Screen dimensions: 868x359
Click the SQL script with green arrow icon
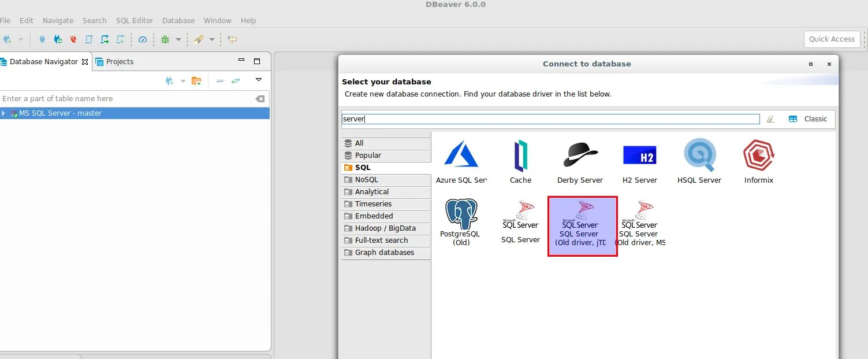click(x=105, y=39)
